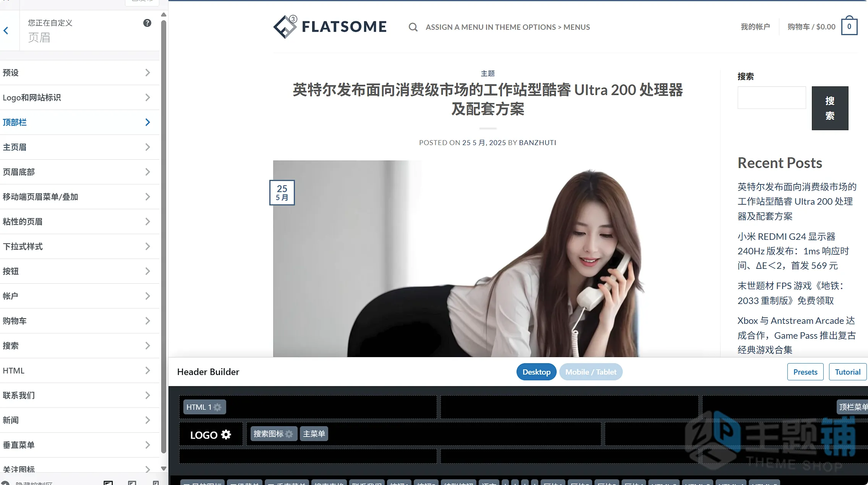Focus the sidebar search input field

772,97
